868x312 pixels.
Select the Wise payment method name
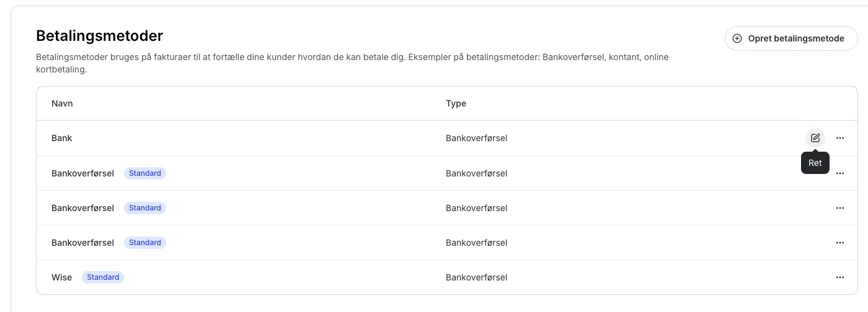(x=62, y=277)
